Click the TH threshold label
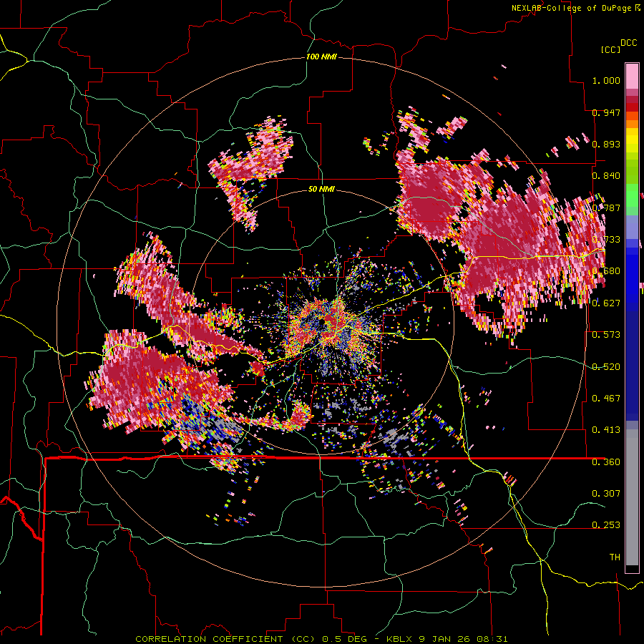The image size is (644, 644). [615, 557]
